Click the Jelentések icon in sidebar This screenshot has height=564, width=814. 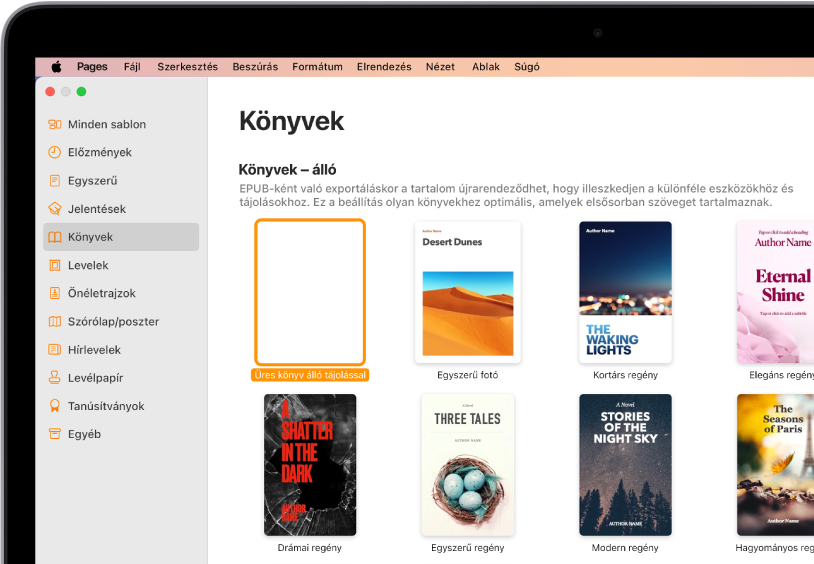(55, 209)
